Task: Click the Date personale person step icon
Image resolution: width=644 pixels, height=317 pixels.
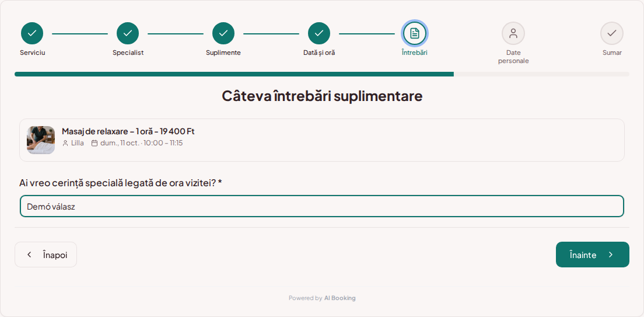Action: pyautogui.click(x=513, y=33)
